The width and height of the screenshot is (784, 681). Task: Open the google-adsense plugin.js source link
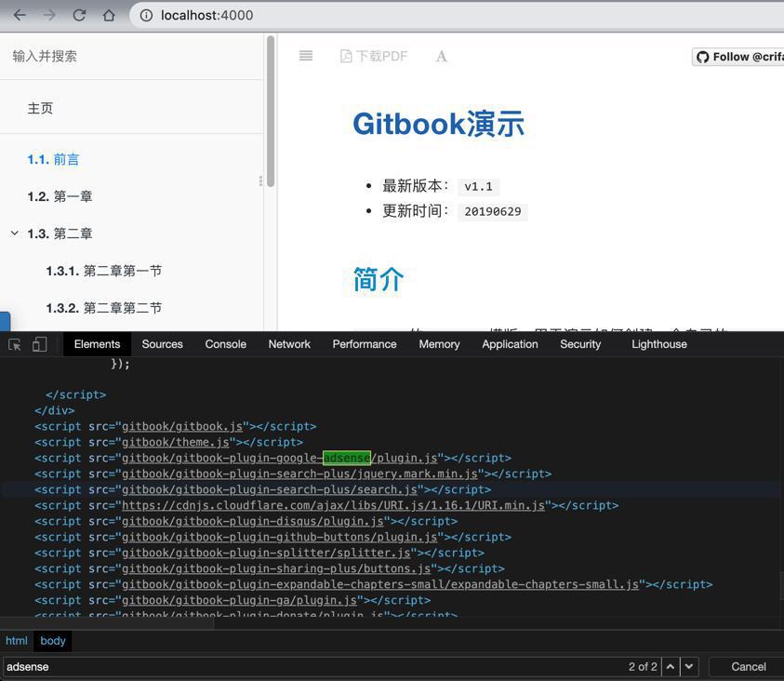[x=280, y=458]
